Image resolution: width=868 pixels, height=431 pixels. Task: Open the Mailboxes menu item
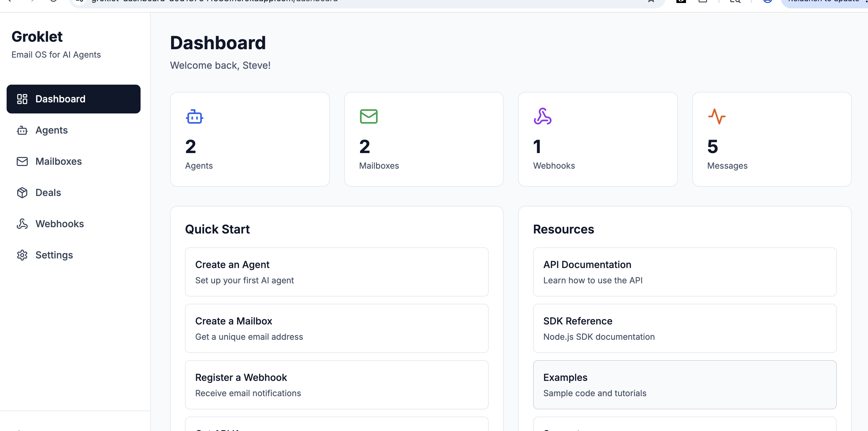(x=59, y=161)
